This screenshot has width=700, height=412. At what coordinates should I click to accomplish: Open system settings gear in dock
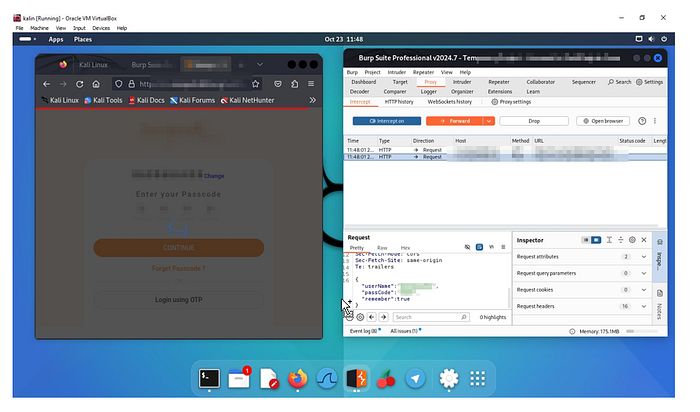[x=448, y=379]
